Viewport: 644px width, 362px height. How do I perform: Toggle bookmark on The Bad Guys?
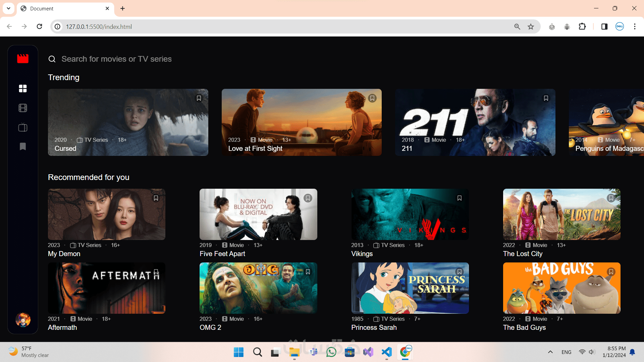[611, 272]
